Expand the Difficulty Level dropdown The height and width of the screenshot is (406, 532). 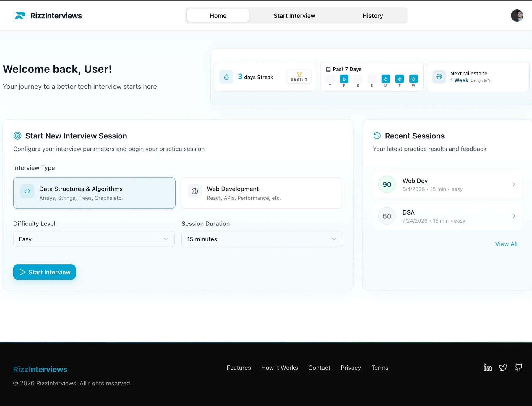(x=94, y=239)
